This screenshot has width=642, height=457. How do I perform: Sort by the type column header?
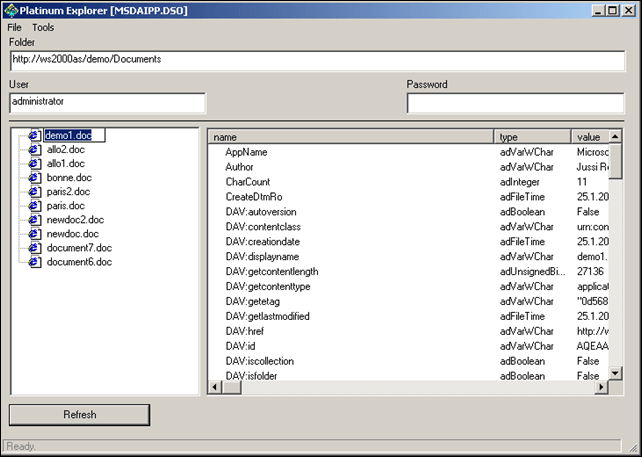pos(532,137)
